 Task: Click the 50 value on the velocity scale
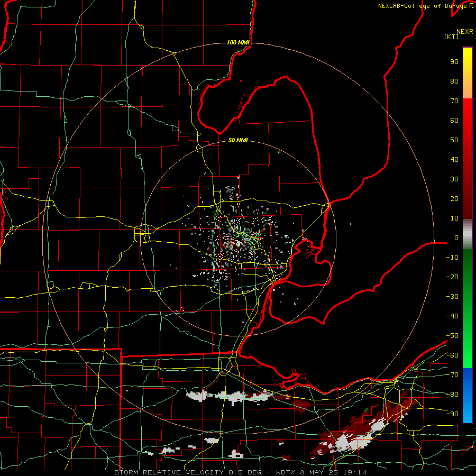click(454, 140)
